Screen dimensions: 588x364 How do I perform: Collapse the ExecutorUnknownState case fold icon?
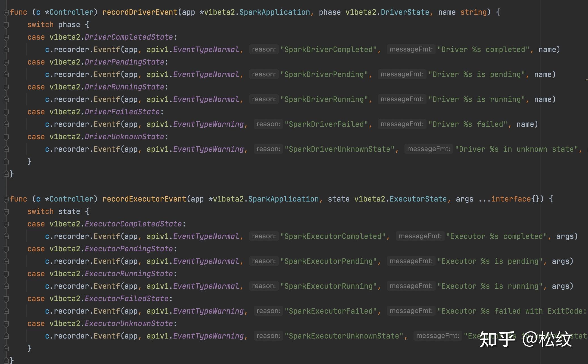(x=6, y=324)
